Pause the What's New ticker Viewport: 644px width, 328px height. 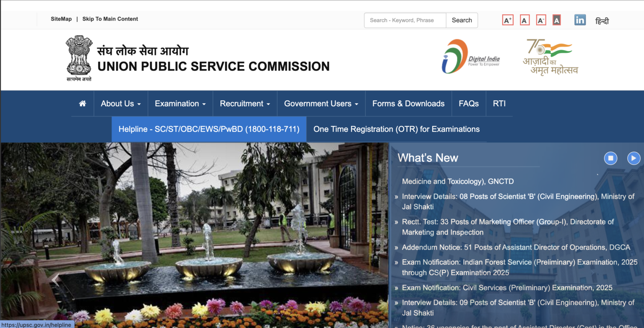(x=610, y=158)
